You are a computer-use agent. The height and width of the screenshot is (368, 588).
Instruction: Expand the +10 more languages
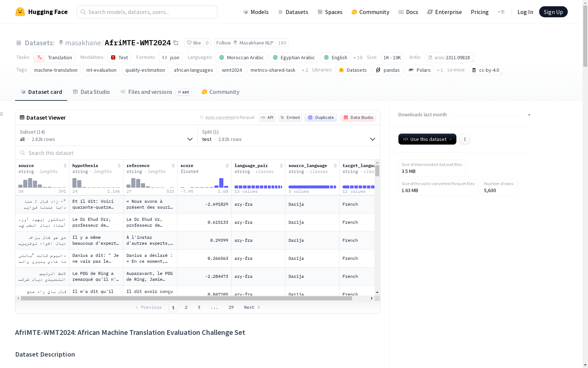point(358,57)
